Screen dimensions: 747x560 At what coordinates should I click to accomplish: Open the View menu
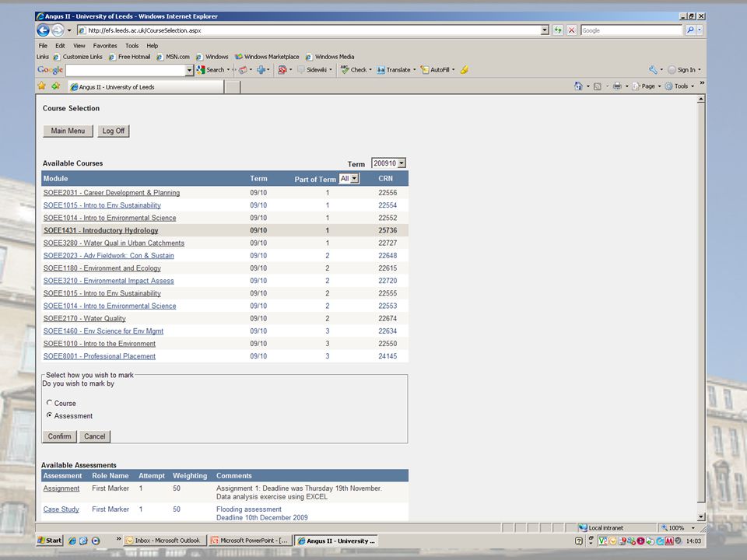(x=79, y=46)
